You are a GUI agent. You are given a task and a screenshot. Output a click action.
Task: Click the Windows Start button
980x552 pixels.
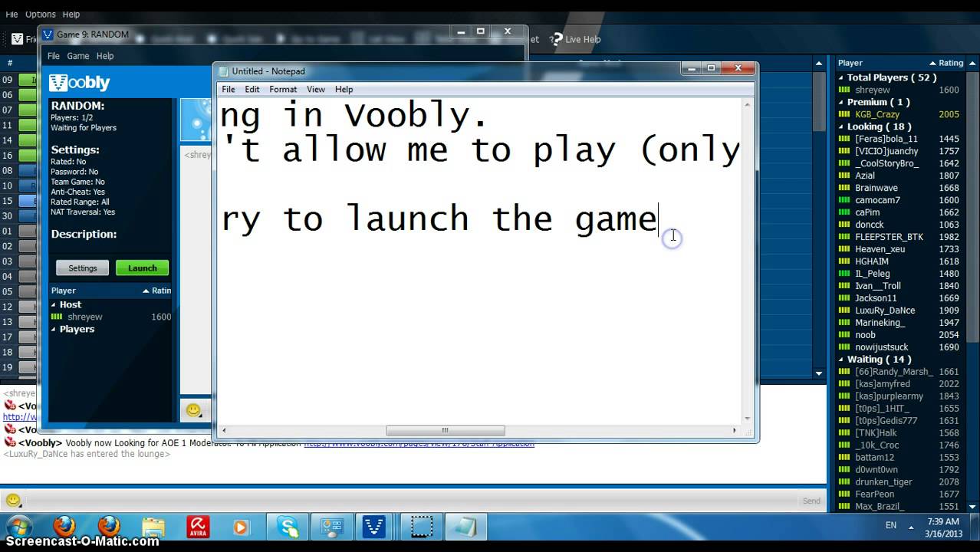[x=19, y=527]
